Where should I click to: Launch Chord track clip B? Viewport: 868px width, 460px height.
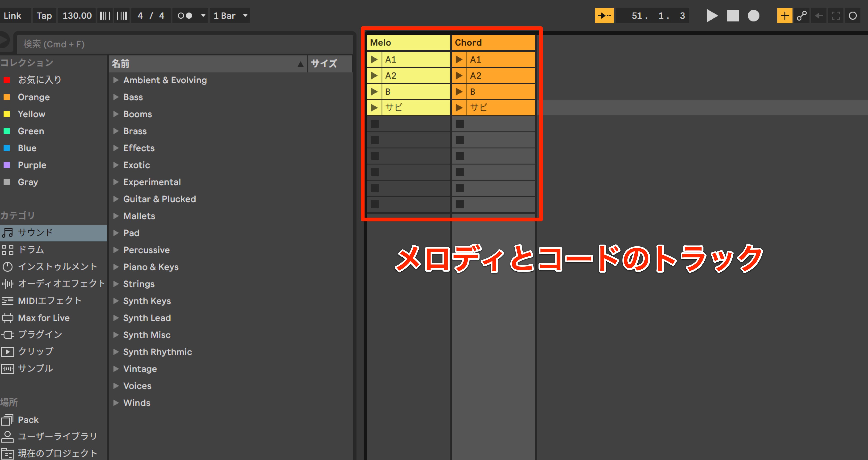click(x=459, y=91)
